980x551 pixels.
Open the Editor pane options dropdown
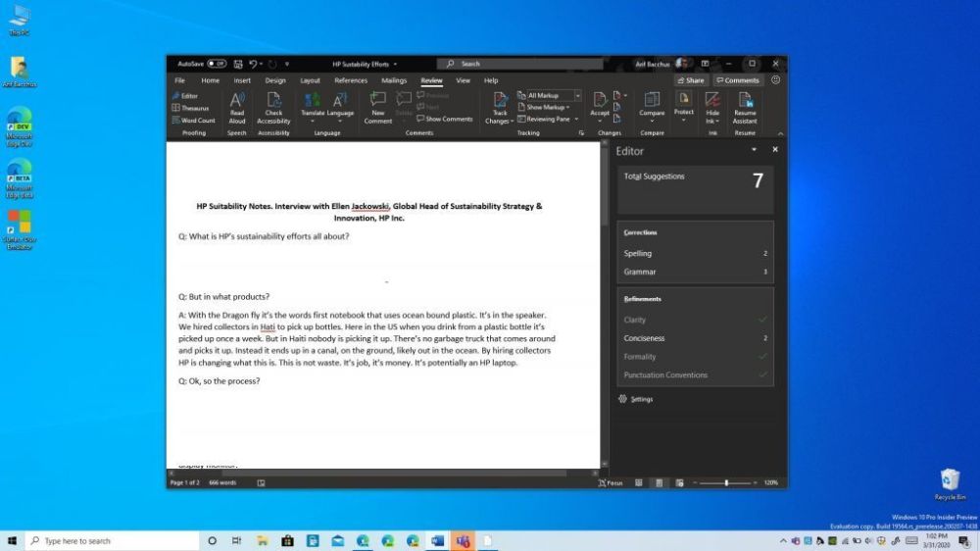coord(755,149)
